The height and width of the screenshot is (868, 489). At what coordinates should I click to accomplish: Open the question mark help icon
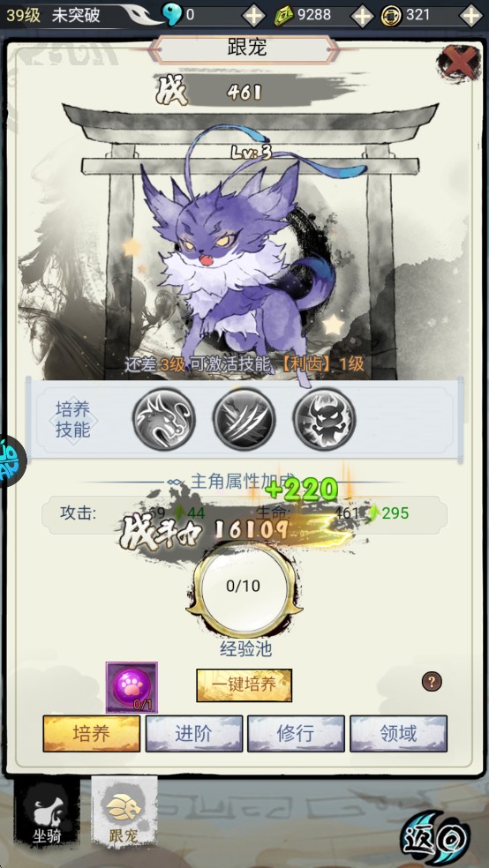(432, 682)
